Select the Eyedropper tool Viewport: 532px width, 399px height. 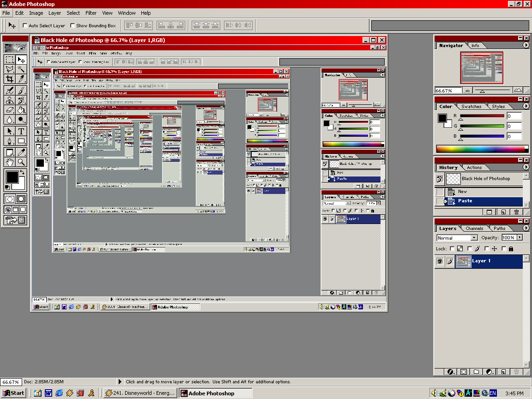pos(21,152)
